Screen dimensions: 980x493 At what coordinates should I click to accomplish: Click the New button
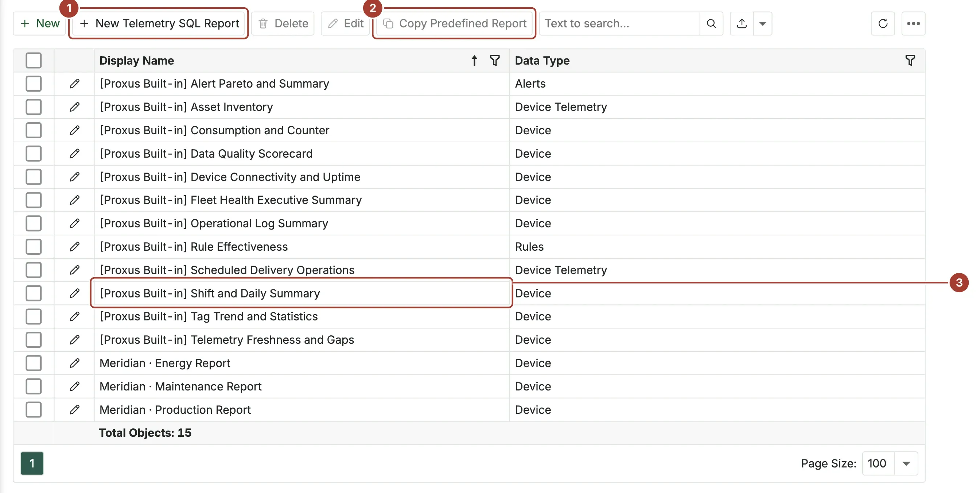click(40, 24)
